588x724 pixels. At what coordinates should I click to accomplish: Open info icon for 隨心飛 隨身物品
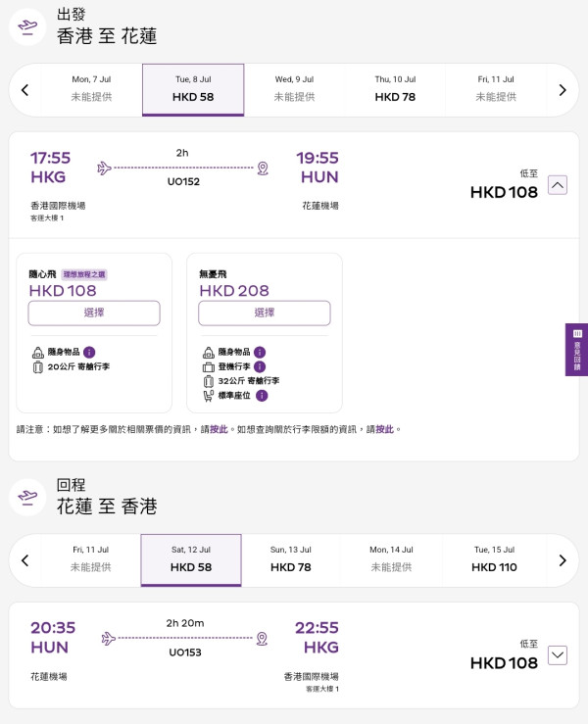(x=89, y=353)
